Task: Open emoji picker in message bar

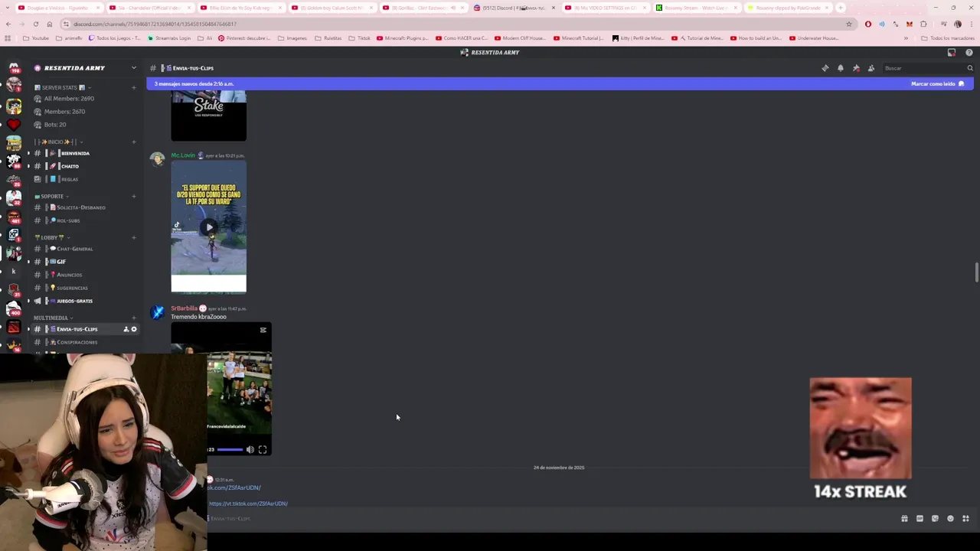Action: (950, 518)
